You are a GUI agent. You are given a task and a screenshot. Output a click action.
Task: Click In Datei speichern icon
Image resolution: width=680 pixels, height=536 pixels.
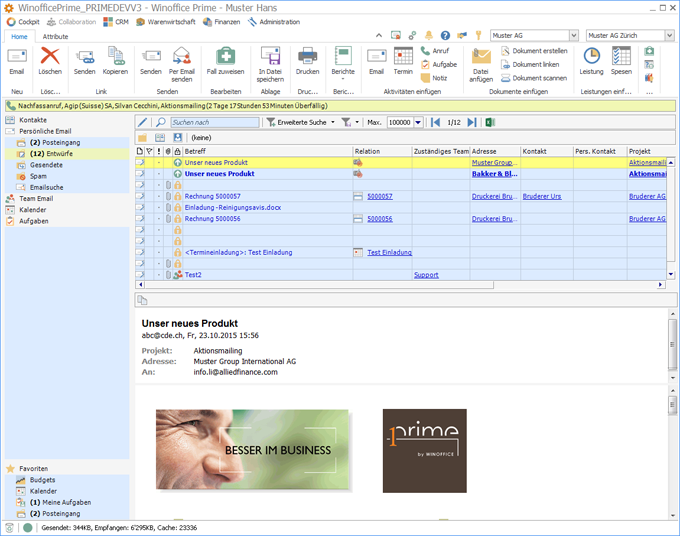point(270,56)
